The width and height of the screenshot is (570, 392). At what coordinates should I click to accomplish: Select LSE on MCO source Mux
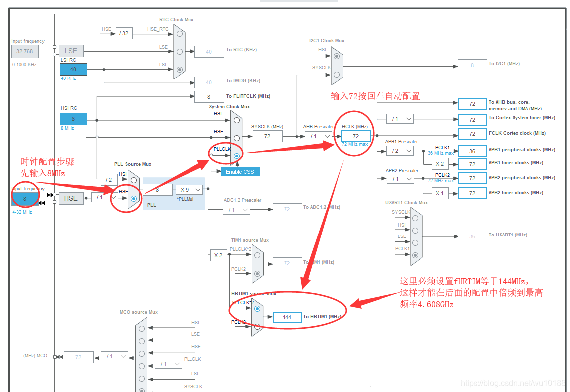tap(142, 341)
